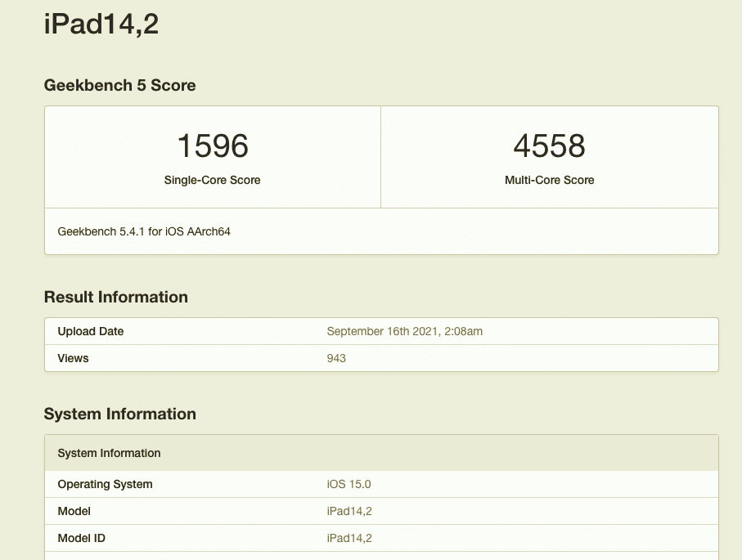Select the 943 views count value
742x560 pixels.
[336, 358]
